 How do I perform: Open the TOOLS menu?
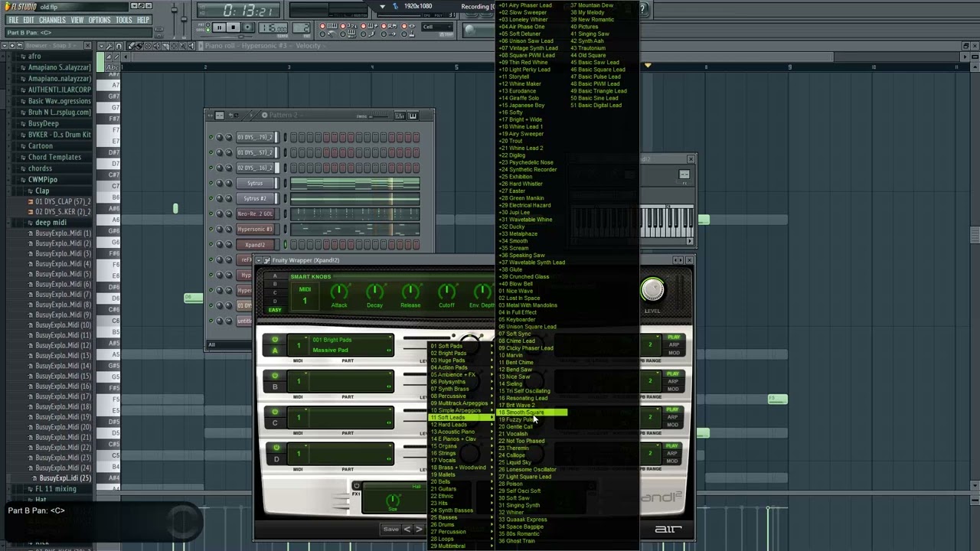pyautogui.click(x=124, y=20)
